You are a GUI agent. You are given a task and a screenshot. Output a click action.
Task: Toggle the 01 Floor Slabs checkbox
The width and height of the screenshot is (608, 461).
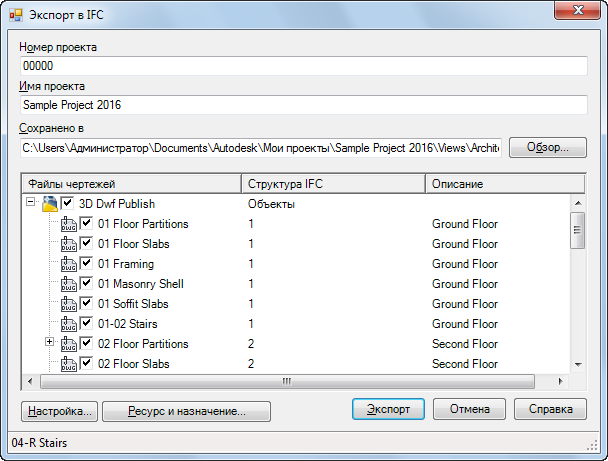point(86,243)
